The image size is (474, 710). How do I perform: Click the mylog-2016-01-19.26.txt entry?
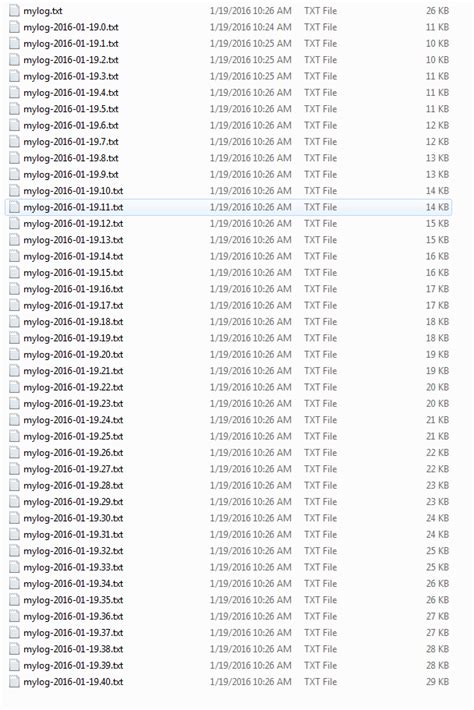(x=73, y=453)
